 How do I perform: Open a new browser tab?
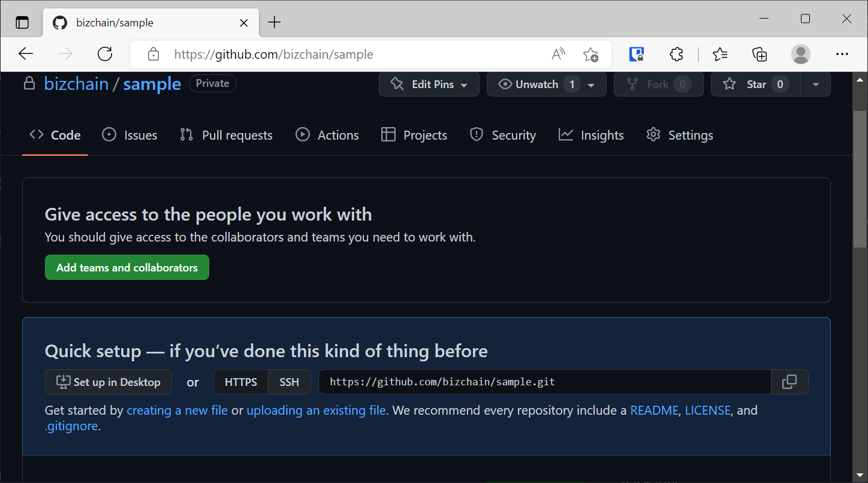(274, 22)
